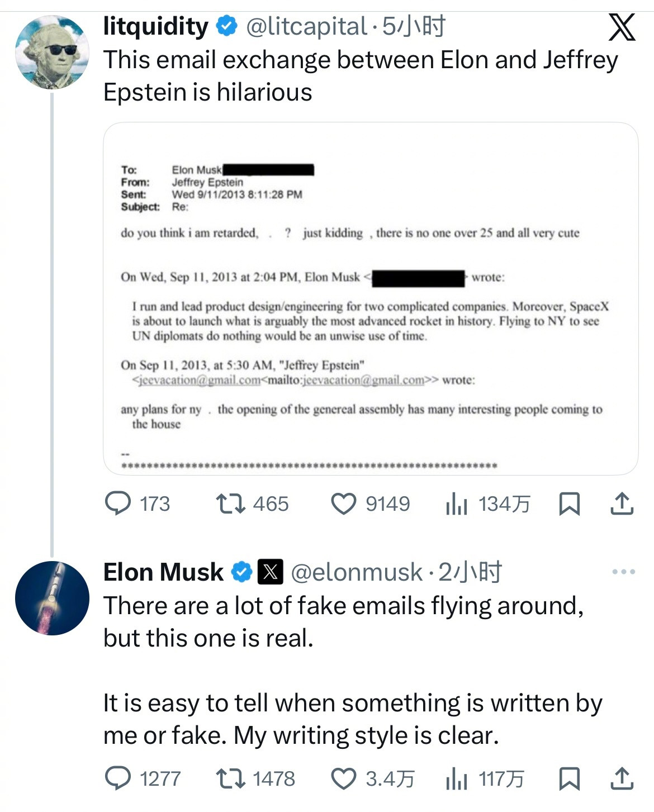Like Elon Musk's reply

click(x=344, y=778)
